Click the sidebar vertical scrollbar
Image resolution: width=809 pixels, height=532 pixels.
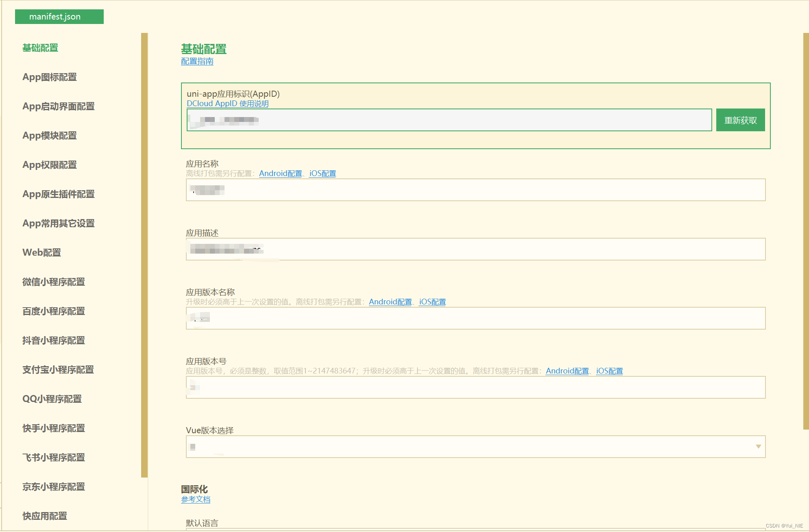(x=144, y=255)
